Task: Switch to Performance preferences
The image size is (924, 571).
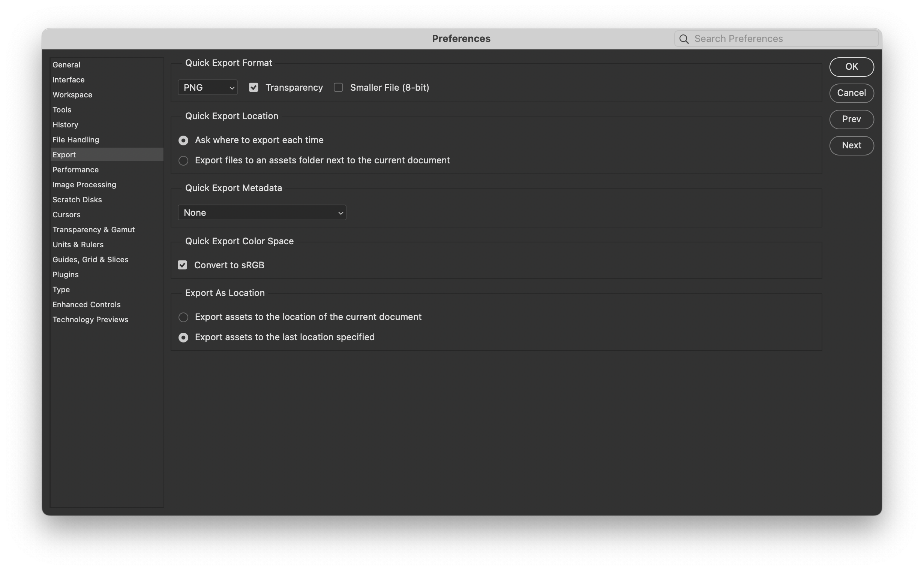Action: 76,170
